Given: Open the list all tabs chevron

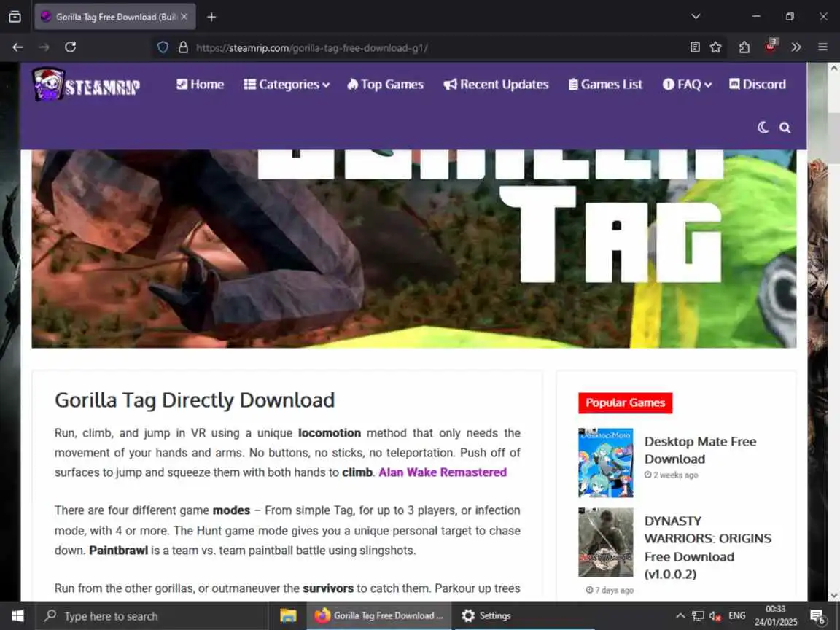Looking at the screenshot, I should pyautogui.click(x=696, y=17).
